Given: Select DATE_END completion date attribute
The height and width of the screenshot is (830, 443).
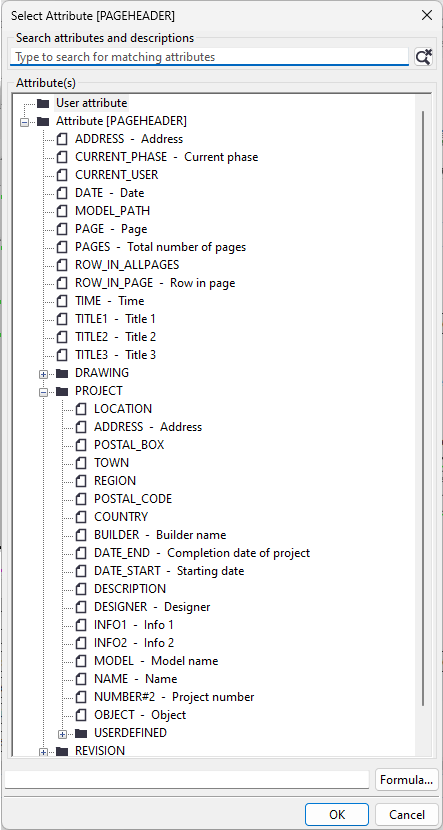Looking at the screenshot, I should (202, 553).
